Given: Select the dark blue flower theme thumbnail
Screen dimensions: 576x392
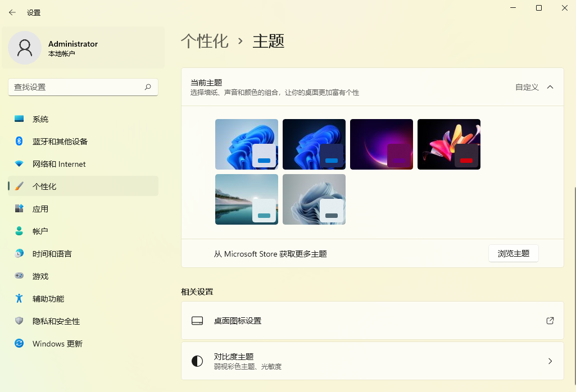Looking at the screenshot, I should pos(314,144).
